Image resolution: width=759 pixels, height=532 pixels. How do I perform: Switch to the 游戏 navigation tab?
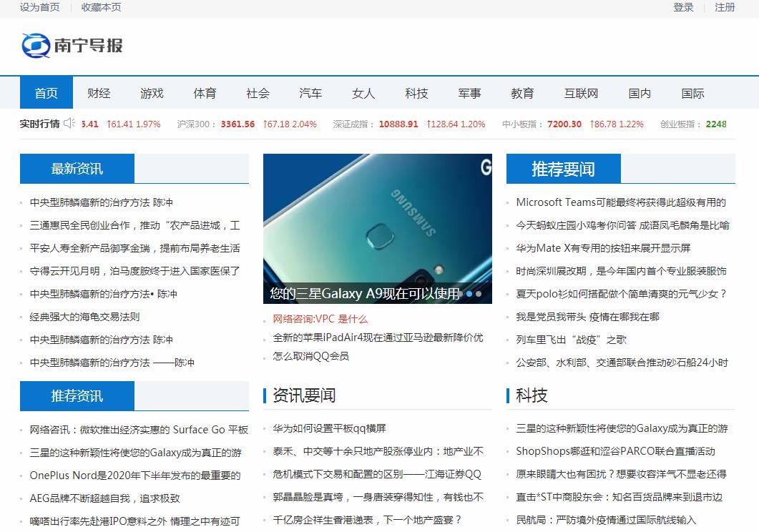(x=152, y=93)
